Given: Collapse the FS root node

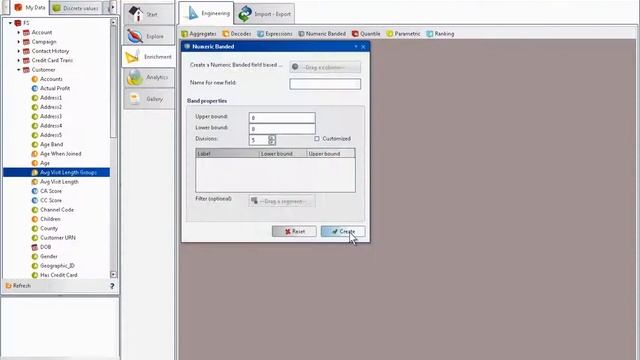Looking at the screenshot, I should point(10,23).
